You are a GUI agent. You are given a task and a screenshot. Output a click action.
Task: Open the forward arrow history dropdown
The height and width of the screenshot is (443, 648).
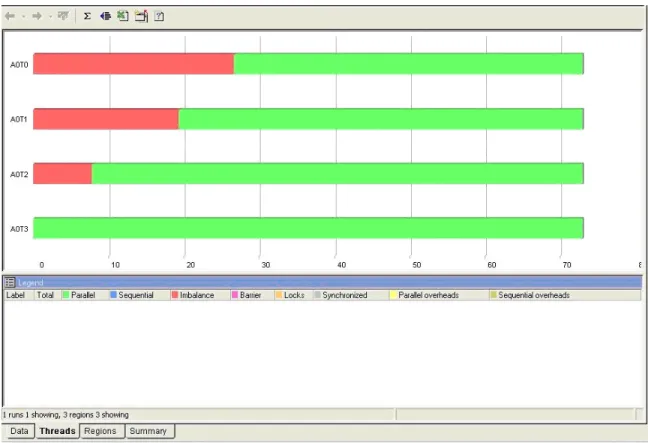tap(50, 17)
